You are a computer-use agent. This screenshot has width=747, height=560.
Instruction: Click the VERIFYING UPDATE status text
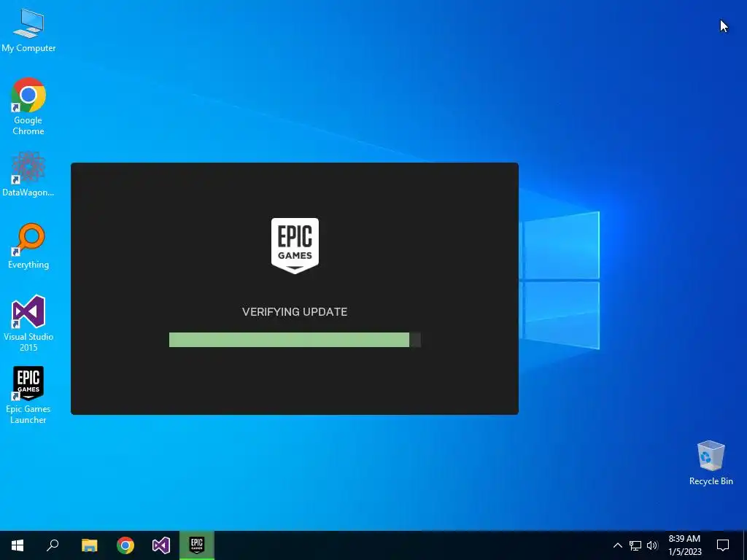(x=295, y=312)
